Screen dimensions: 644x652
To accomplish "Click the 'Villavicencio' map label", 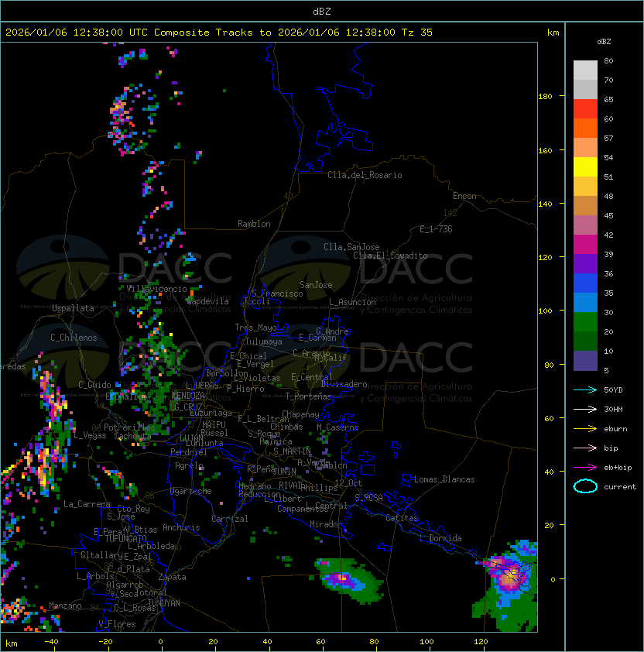I will [x=156, y=289].
